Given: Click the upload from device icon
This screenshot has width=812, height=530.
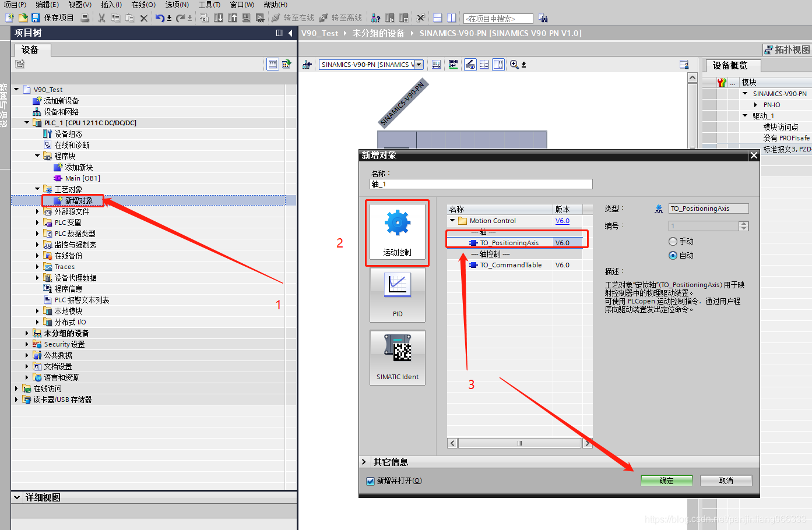Looking at the screenshot, I should point(232,17).
